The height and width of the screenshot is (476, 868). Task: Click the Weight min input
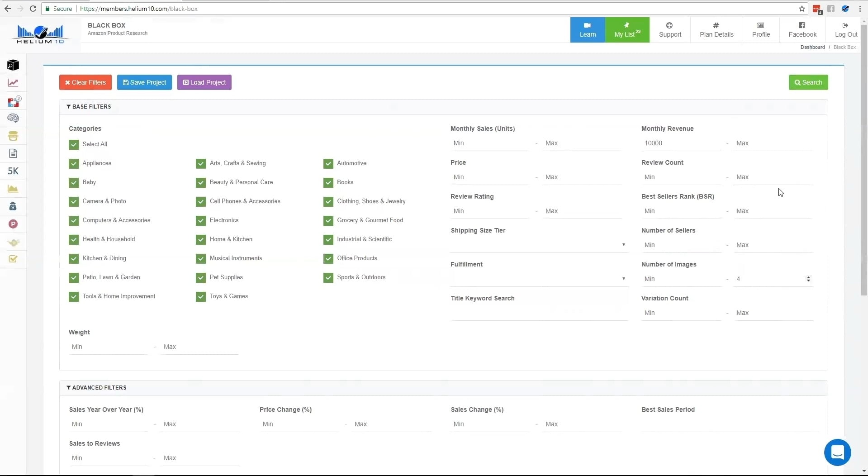108,347
